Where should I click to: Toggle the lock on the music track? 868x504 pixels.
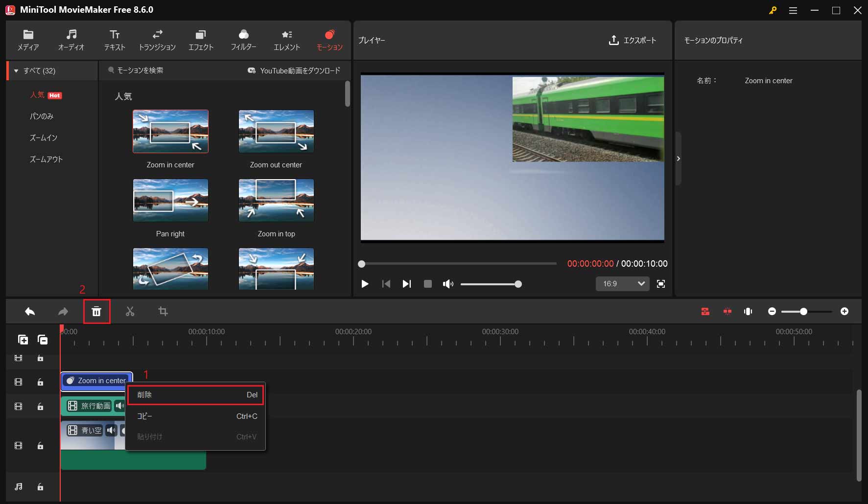[41, 487]
